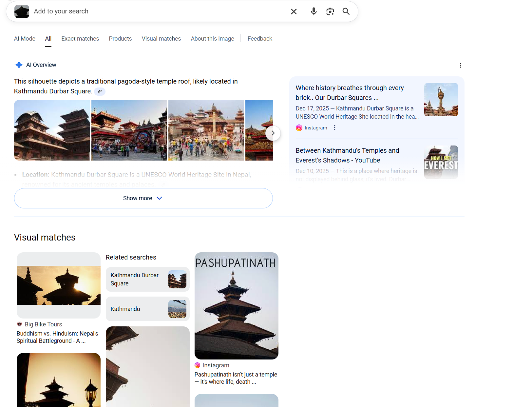Viewport: 532px width, 407px height.
Task: Click the link icon after the overview sentence
Action: (100, 92)
